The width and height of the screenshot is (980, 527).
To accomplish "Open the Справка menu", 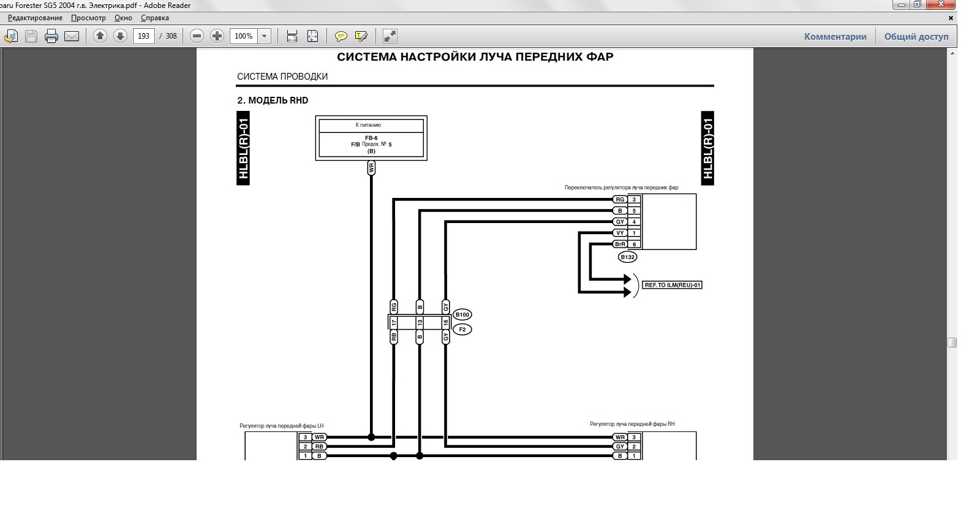I will [155, 18].
